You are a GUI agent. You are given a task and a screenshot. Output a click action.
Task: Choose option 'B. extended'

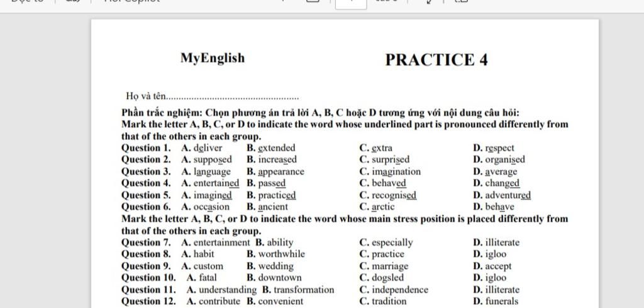point(271,148)
